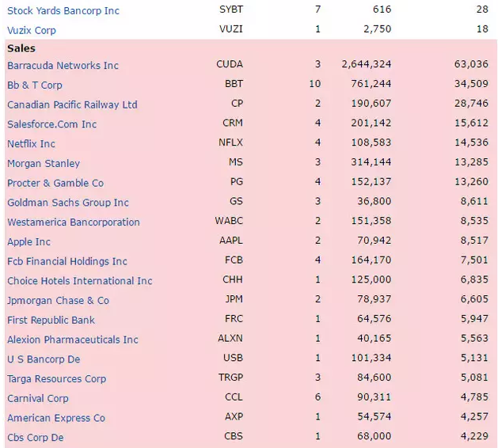
Task: Open the Vuzix Corp company link
Action: tap(32, 31)
